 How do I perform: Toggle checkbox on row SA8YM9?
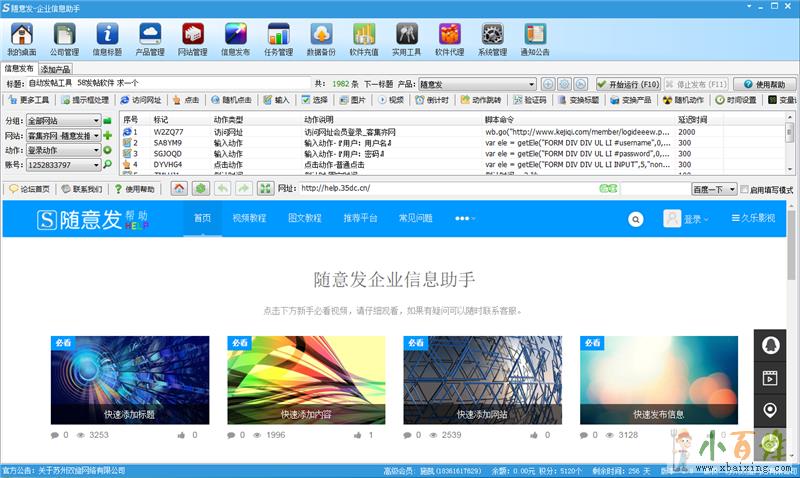[126, 143]
